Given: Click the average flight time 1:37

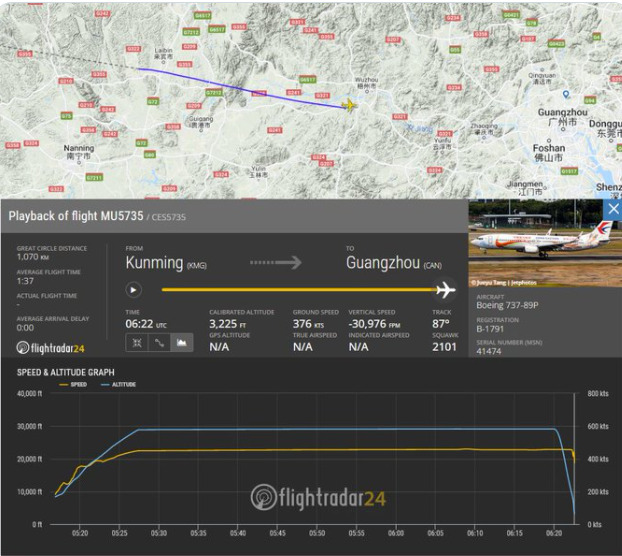Looking at the screenshot, I should [25, 281].
